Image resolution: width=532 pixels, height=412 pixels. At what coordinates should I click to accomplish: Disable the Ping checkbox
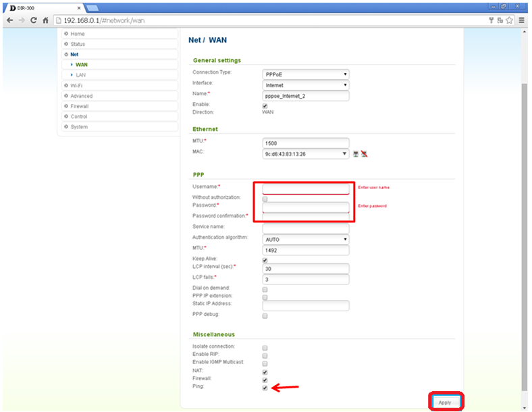tap(265, 388)
